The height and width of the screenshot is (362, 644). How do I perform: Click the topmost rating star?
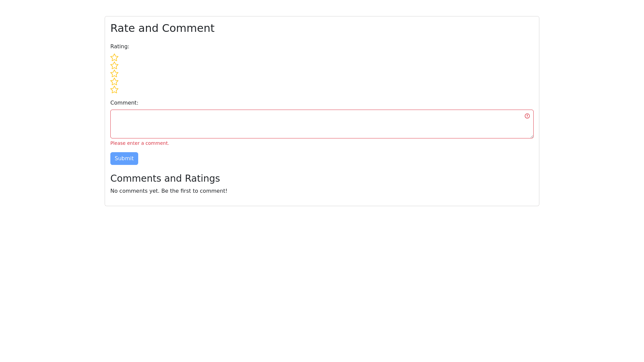114,57
